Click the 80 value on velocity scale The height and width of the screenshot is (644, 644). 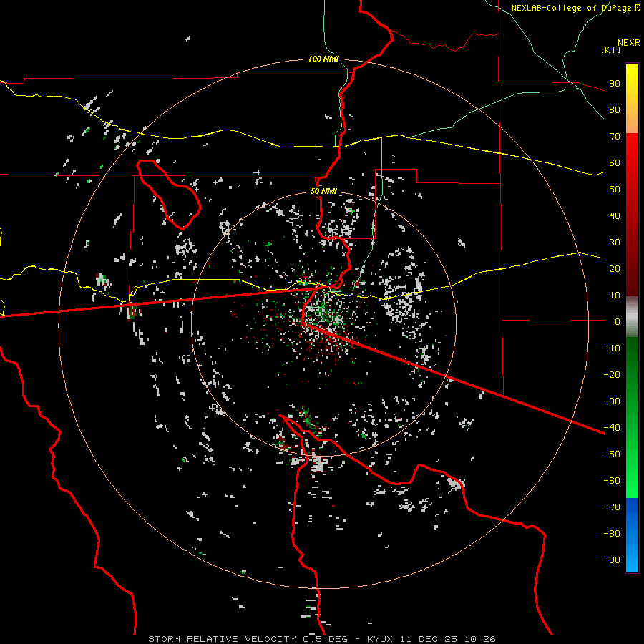(x=615, y=110)
